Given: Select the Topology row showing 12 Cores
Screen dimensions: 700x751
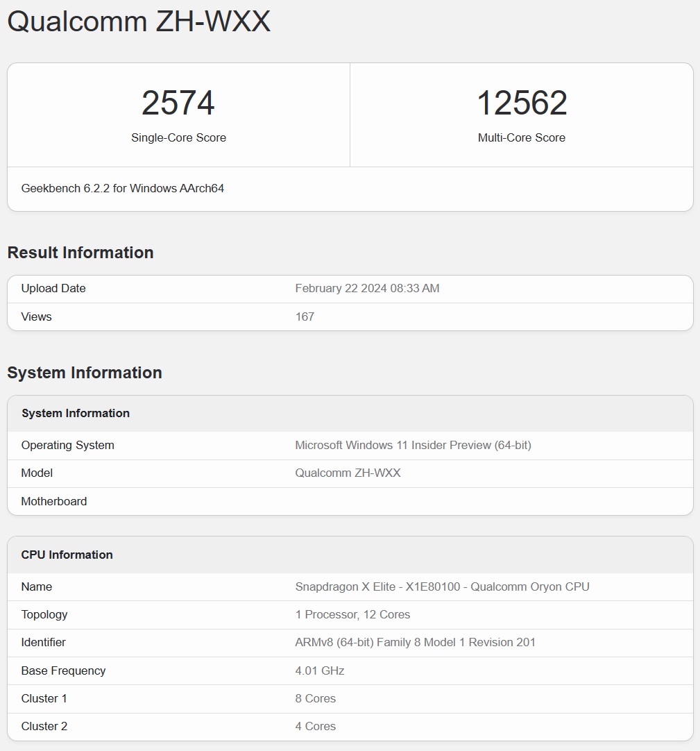Looking at the screenshot, I should pos(355,614).
